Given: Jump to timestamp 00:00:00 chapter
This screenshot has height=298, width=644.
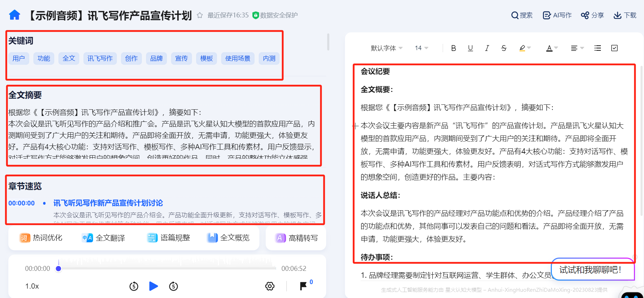Looking at the screenshot, I should pos(22,203).
